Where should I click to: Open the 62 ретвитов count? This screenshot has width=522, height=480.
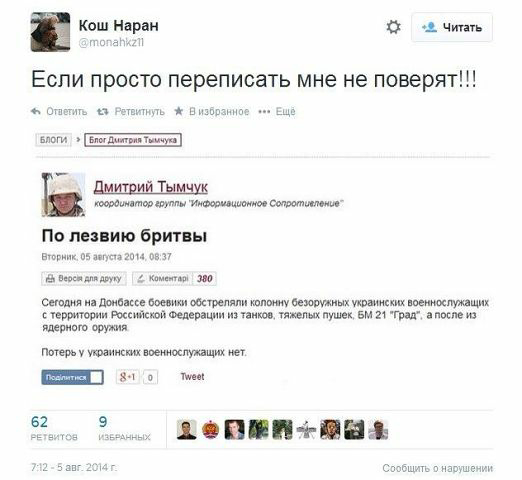[x=54, y=429]
